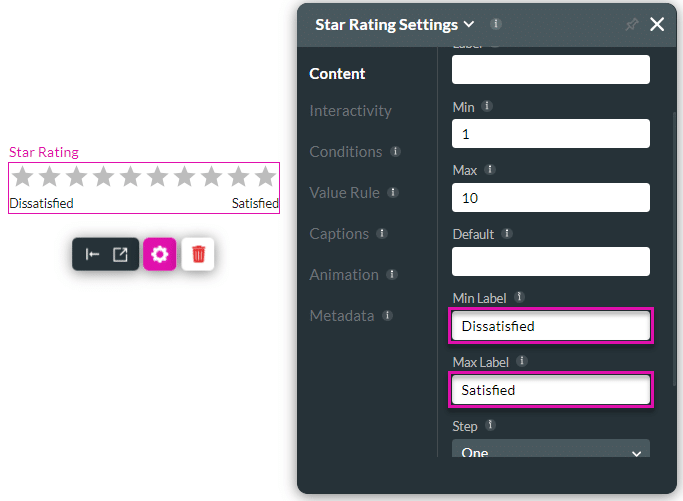Click the red delete trash icon
The width and height of the screenshot is (683, 501).
(x=198, y=254)
